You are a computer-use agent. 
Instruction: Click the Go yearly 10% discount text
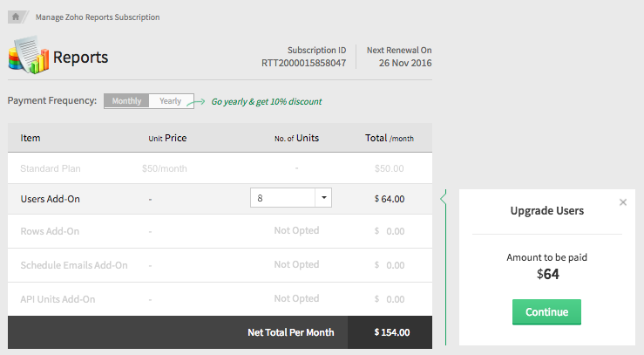tap(260, 102)
